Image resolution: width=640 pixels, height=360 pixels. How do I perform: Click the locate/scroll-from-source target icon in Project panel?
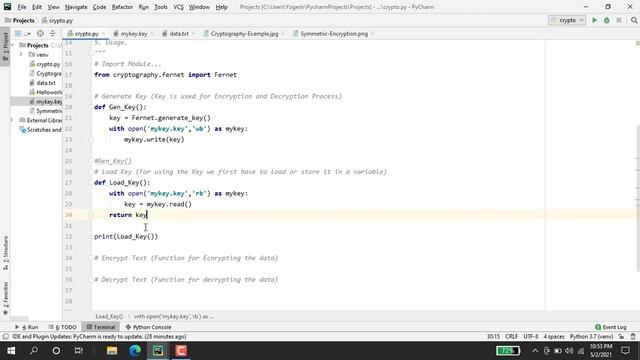(40, 33)
